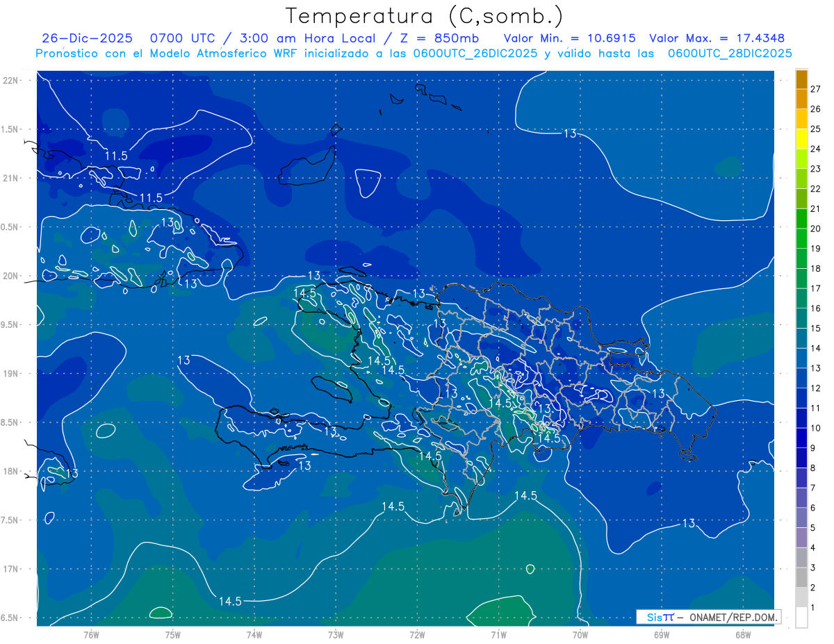Click the 20N latitude axis label
The image size is (834, 644).
11,276
